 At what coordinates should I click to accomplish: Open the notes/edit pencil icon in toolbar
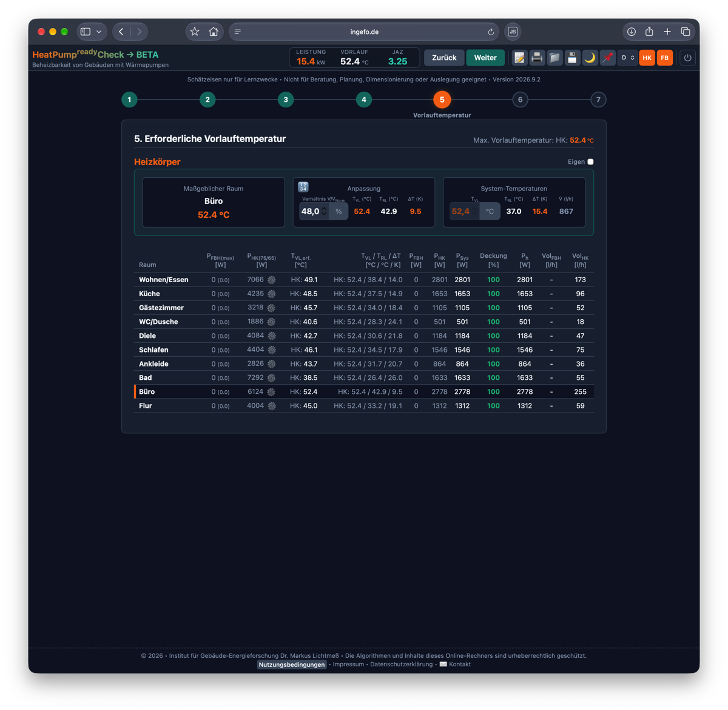519,58
